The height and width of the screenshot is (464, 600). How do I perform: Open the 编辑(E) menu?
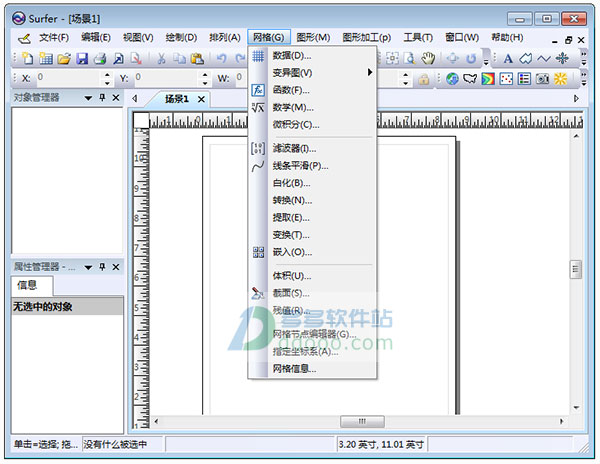96,37
